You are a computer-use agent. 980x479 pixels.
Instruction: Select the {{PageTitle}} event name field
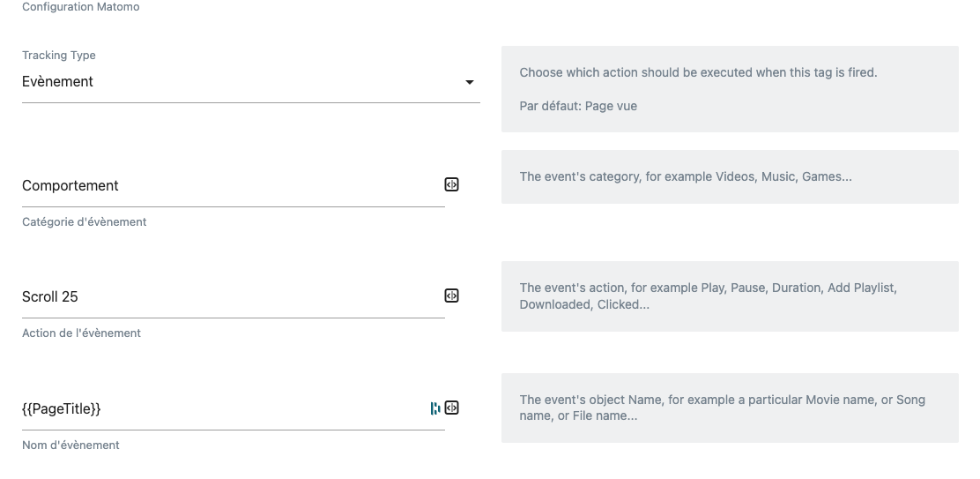[220, 408]
